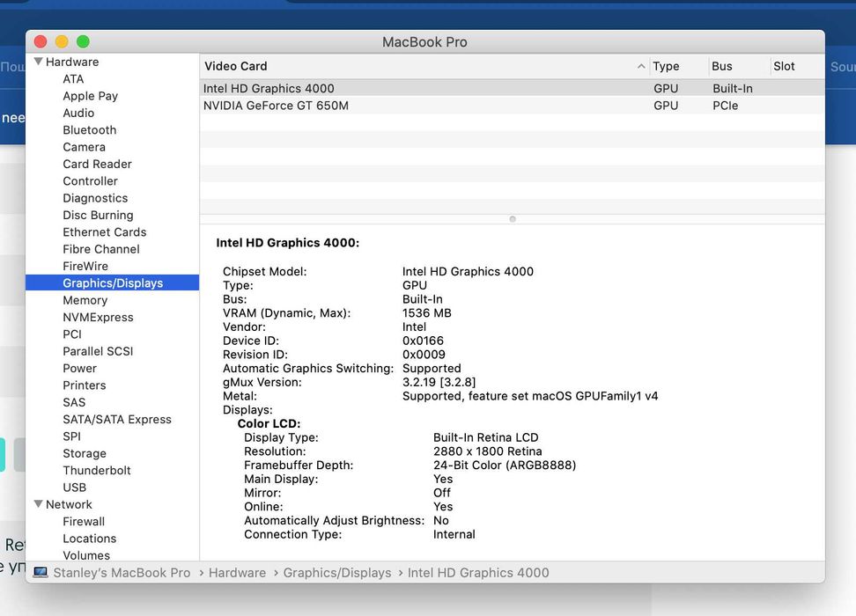This screenshot has height=616, width=856.
Task: Select PCI in the sidebar
Action: point(72,334)
